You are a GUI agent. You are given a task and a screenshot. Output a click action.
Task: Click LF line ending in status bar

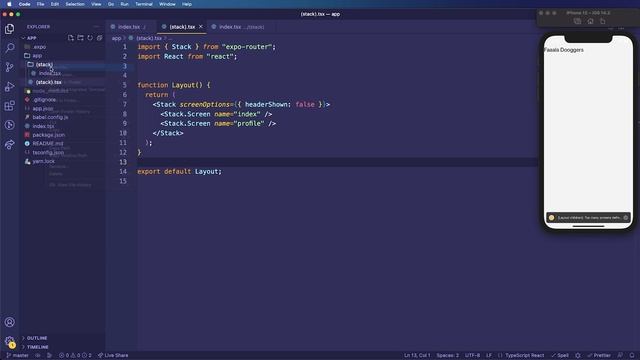point(489,356)
